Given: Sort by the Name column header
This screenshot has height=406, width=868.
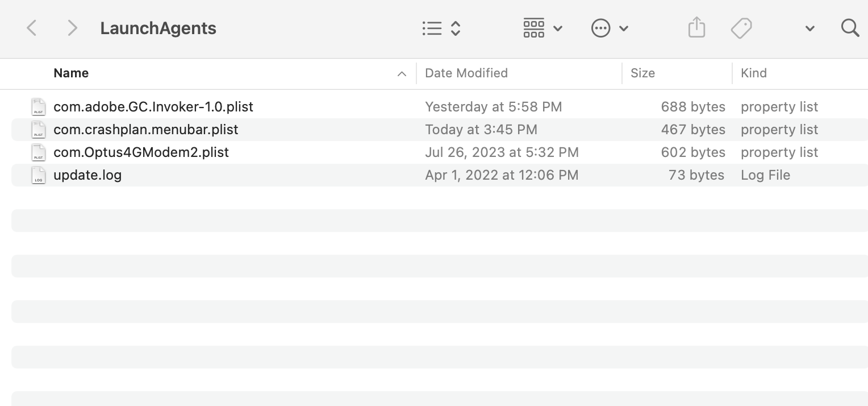Looking at the screenshot, I should [71, 73].
